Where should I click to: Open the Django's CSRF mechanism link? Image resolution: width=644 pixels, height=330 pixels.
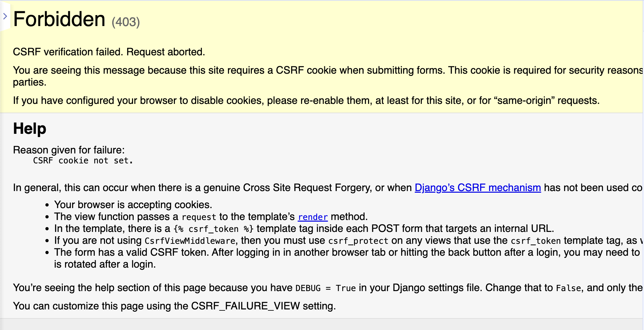click(478, 188)
